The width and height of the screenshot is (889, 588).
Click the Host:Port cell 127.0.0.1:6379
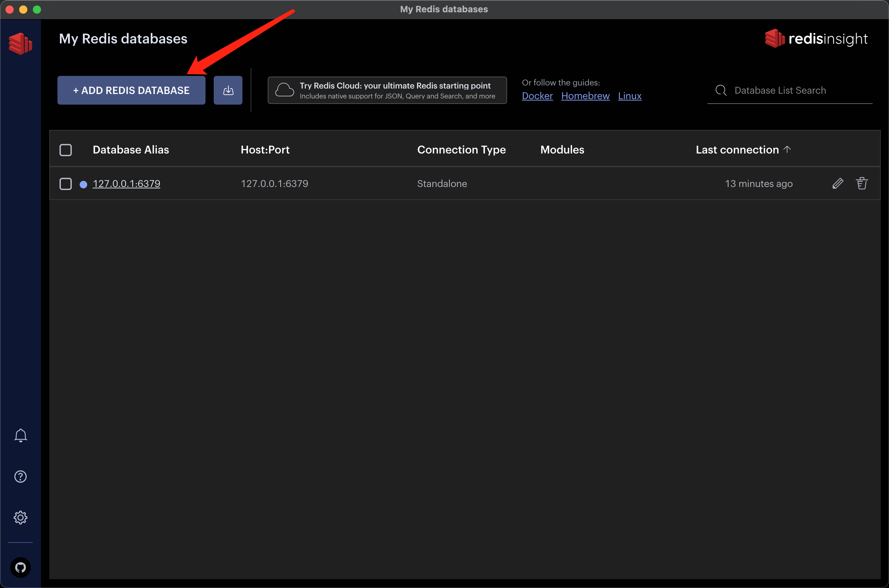coord(274,184)
